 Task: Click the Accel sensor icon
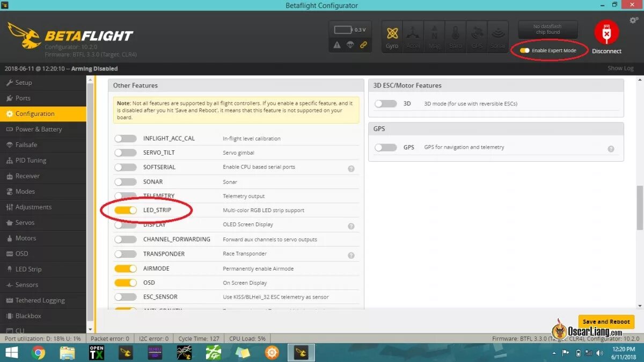click(x=413, y=36)
